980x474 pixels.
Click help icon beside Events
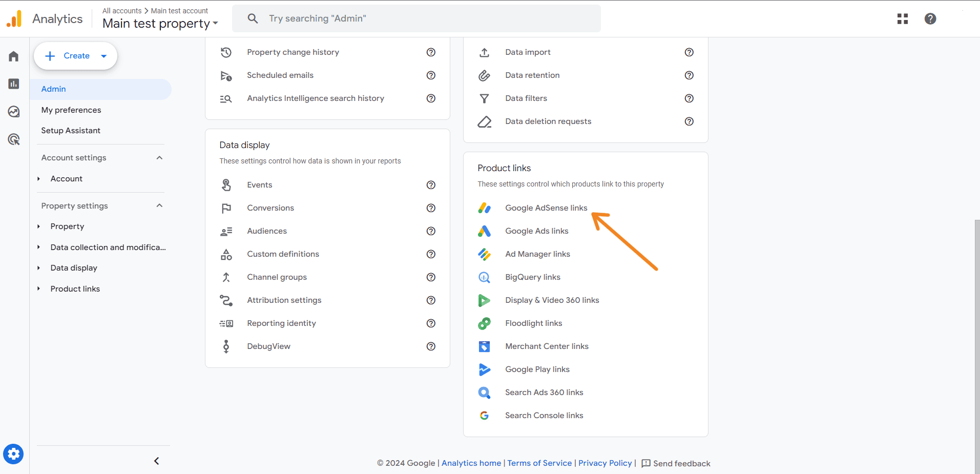point(431,185)
